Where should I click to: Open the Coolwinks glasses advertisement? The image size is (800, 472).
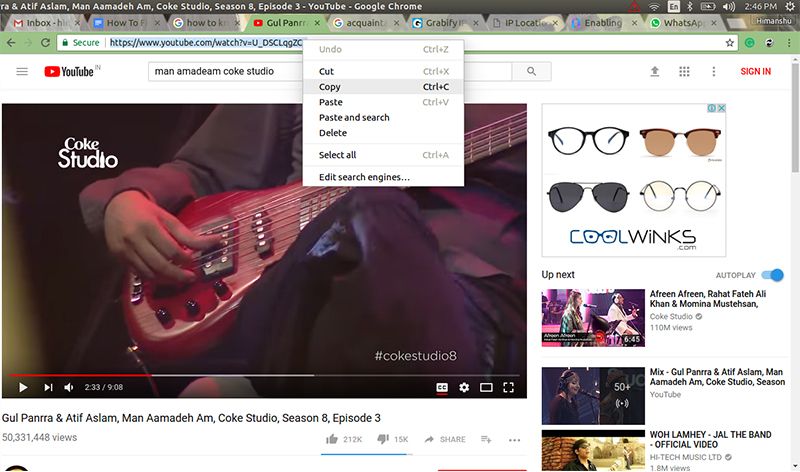tap(633, 180)
